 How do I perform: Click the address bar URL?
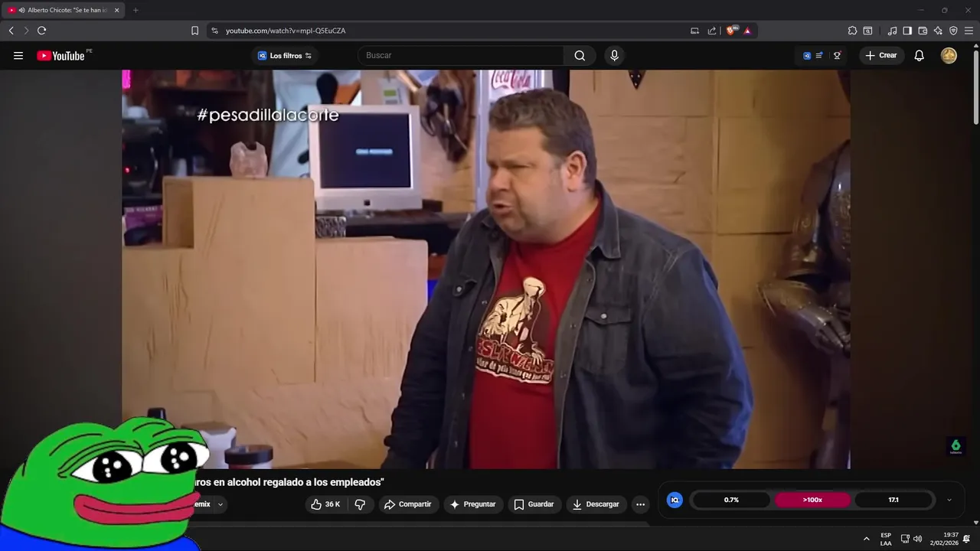pos(286,31)
